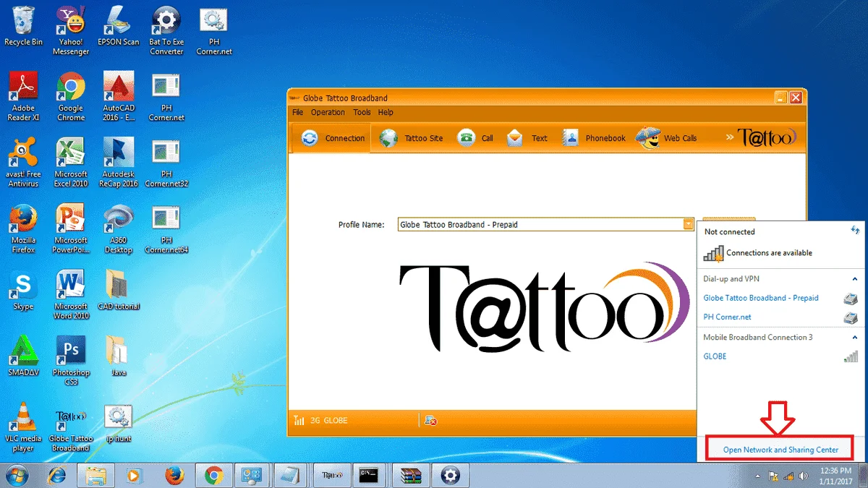Screen dimensions: 868x488
Task: Open the Tools menu
Action: [x=362, y=112]
